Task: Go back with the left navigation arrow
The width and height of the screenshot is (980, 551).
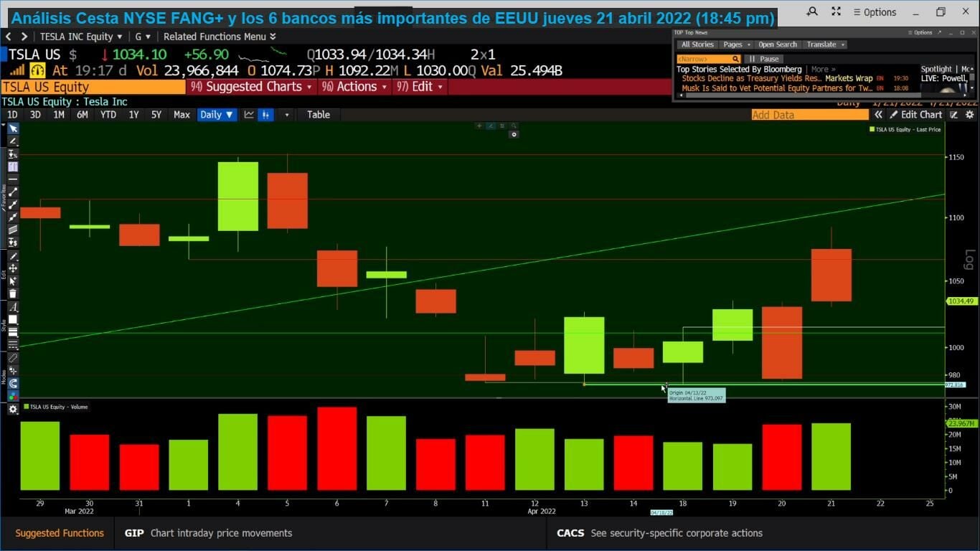Action: coord(8,37)
